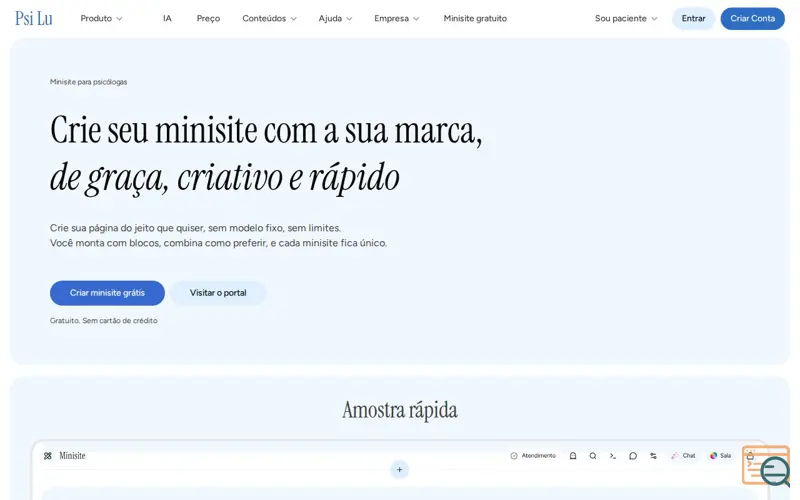Click the search magnifier in the preview toolbar
This screenshot has height=500, width=800.
click(x=593, y=456)
